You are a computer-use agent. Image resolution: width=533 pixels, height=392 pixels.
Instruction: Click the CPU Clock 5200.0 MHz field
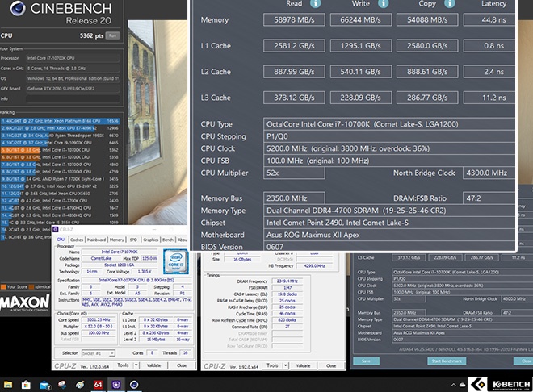pyautogui.click(x=389, y=148)
